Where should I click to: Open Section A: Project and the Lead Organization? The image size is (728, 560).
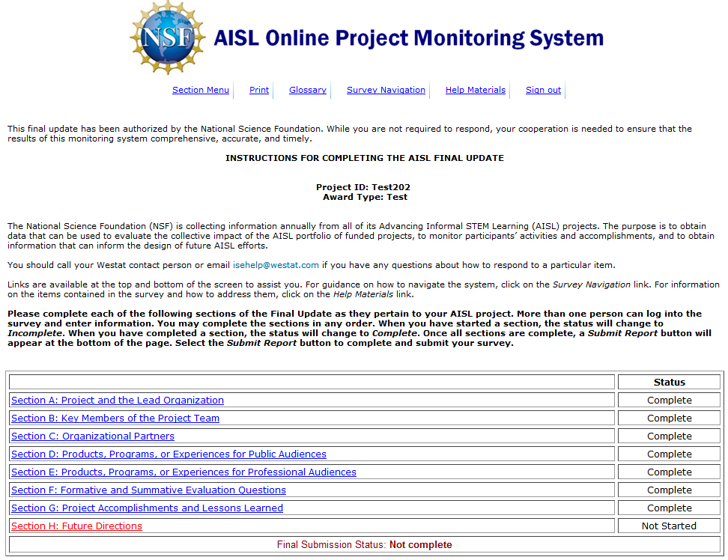tap(118, 400)
